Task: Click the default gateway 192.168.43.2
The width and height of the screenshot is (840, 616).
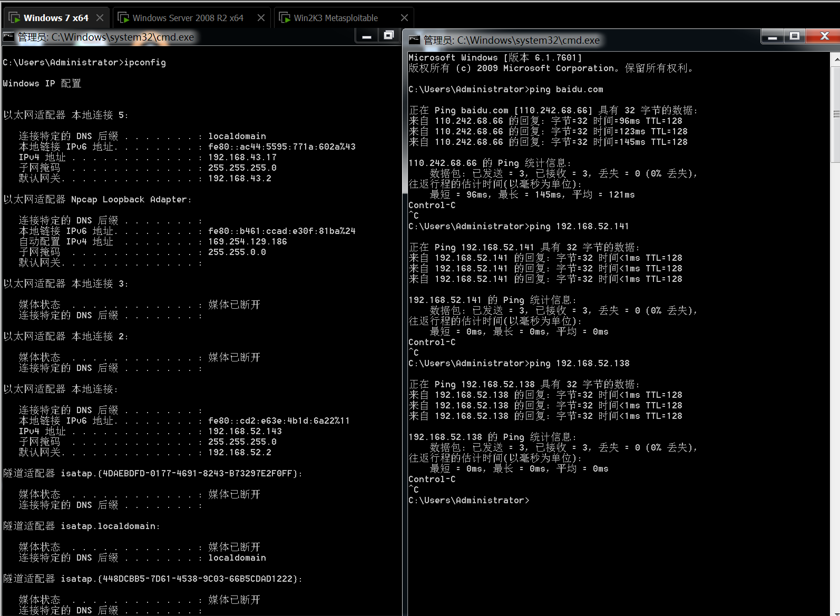Action: click(x=240, y=179)
